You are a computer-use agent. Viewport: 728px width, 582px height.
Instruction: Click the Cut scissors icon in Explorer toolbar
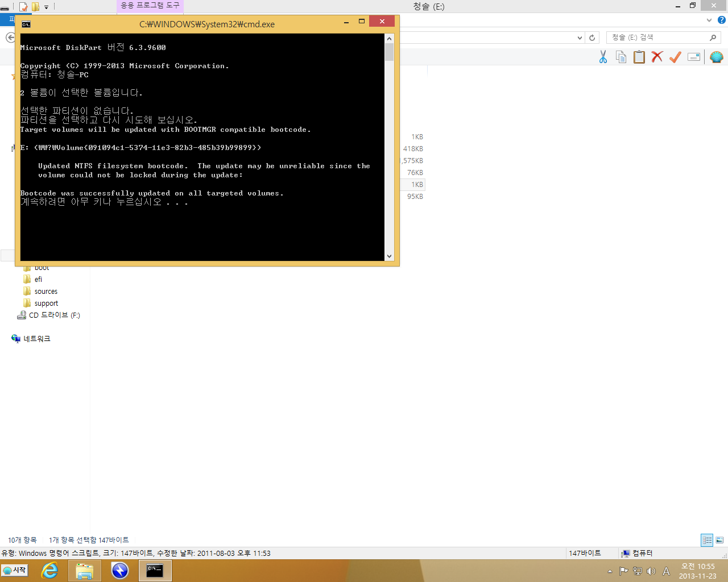tap(603, 57)
